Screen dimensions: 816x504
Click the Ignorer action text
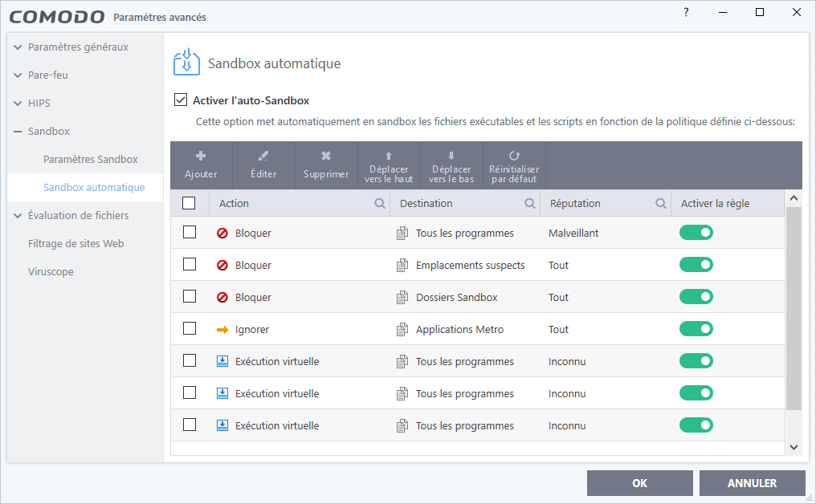pos(252,330)
